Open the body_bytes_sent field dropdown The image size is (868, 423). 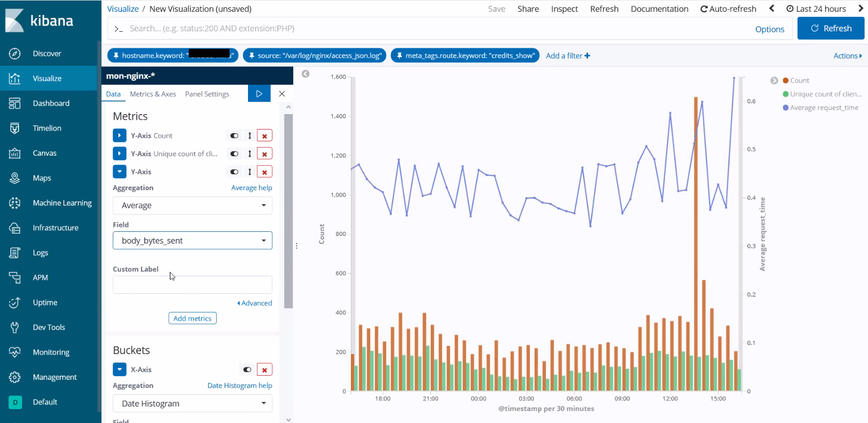(192, 241)
